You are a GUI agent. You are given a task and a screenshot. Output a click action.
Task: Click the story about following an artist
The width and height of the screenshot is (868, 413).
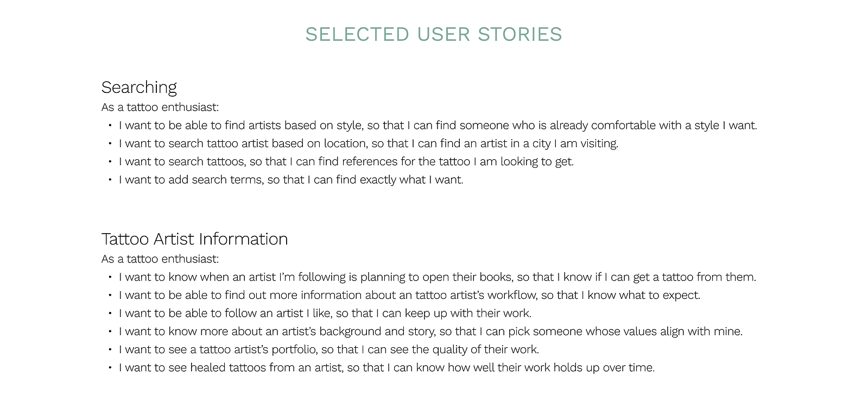pos(325,313)
